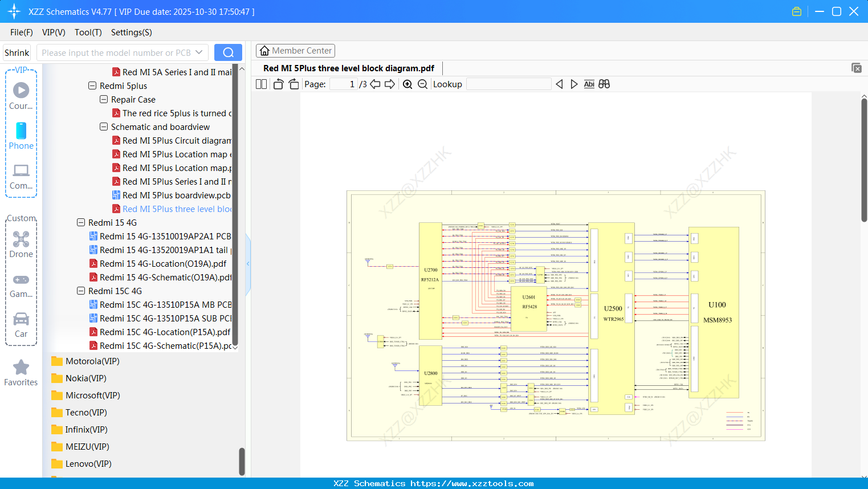
Task: Open the dual-window compare (binoculars) icon
Action: click(x=604, y=84)
